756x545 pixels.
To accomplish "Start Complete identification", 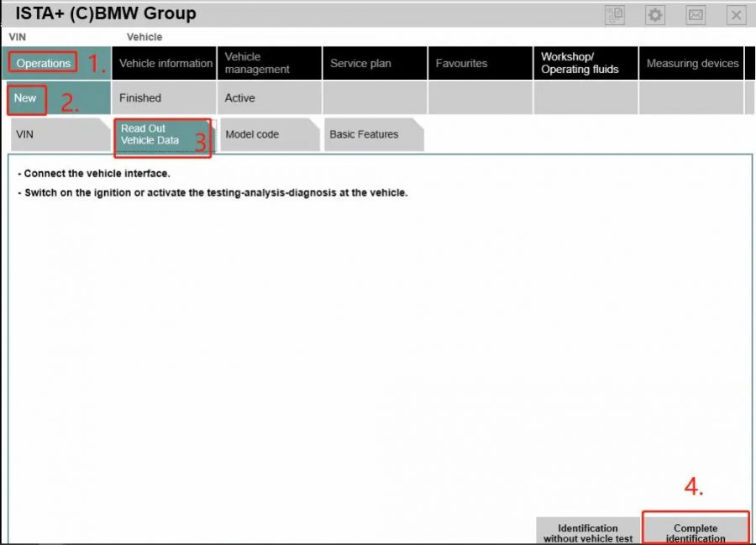I will 696,532.
